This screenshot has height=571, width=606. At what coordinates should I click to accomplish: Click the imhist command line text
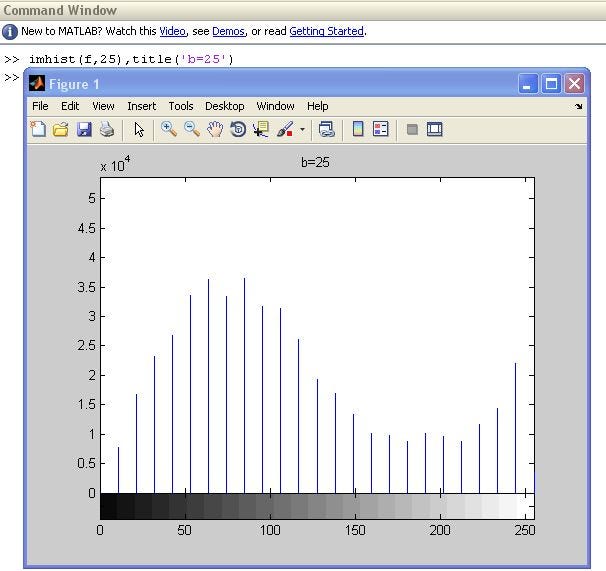click(131, 59)
